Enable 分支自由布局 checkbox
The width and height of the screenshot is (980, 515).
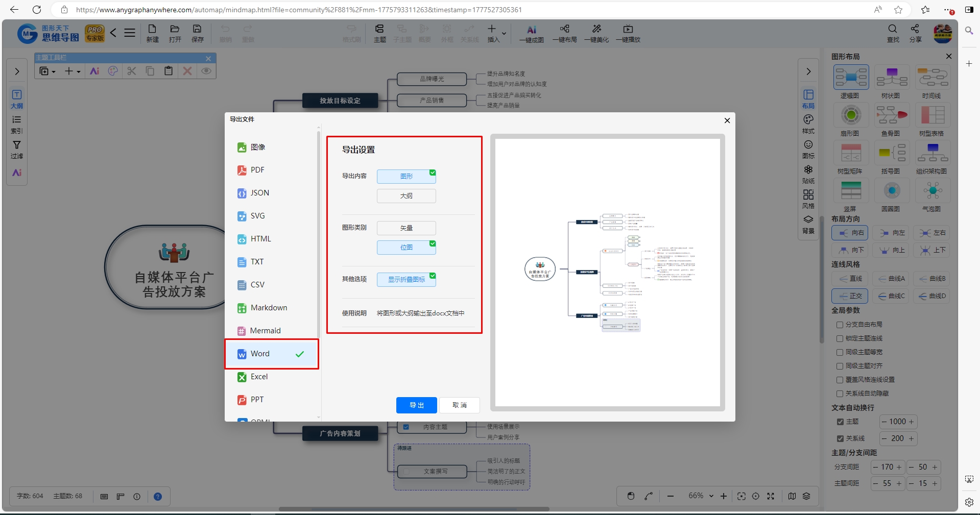(x=840, y=325)
